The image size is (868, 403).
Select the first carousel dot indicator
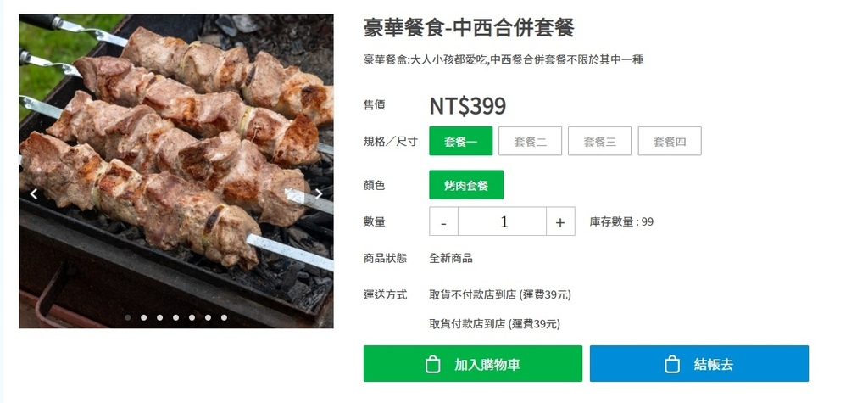[128, 317]
